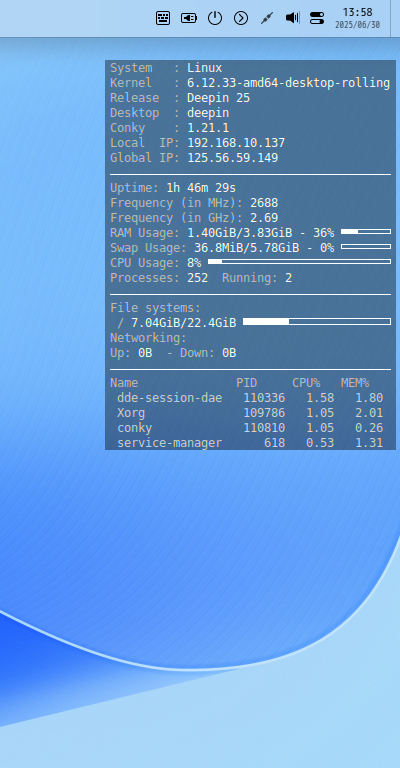Click kernel version 6.12.33-amd64-desktop-rolling
Image resolution: width=400 pixels, height=768 pixels.
[288, 83]
